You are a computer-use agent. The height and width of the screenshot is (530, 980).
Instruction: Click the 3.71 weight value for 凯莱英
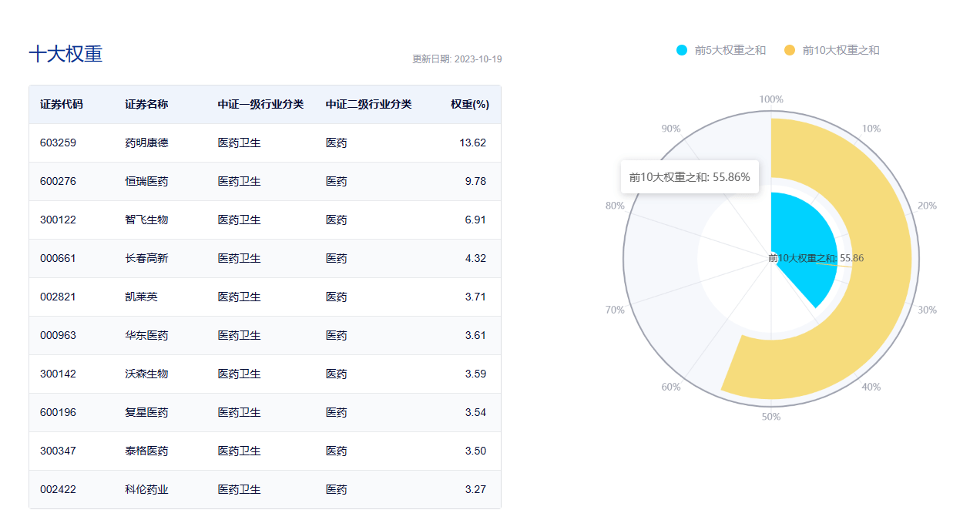tap(475, 297)
